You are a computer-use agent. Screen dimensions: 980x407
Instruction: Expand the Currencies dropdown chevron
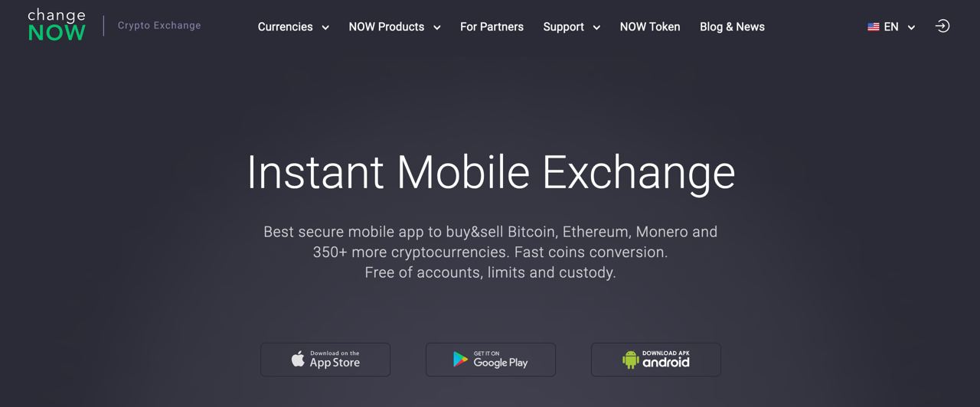click(x=325, y=28)
